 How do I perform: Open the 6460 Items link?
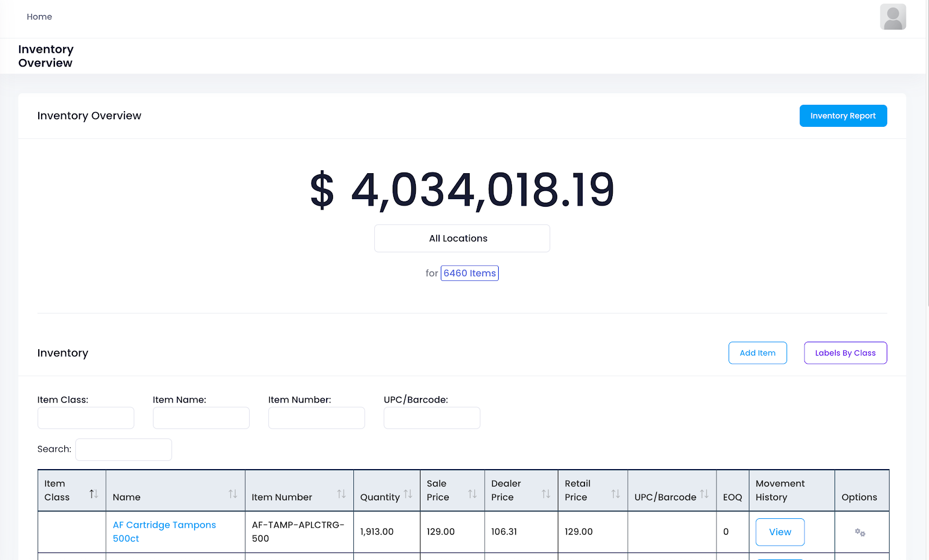[469, 273]
